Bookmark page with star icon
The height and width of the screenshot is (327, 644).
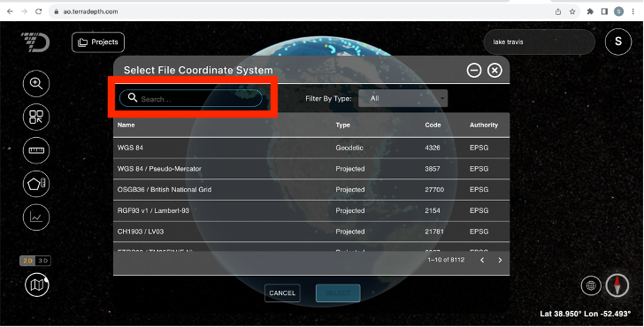tap(572, 11)
